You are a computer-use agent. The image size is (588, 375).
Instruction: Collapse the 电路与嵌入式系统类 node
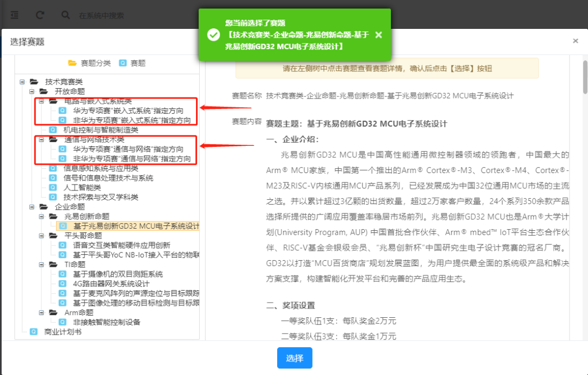click(41, 101)
